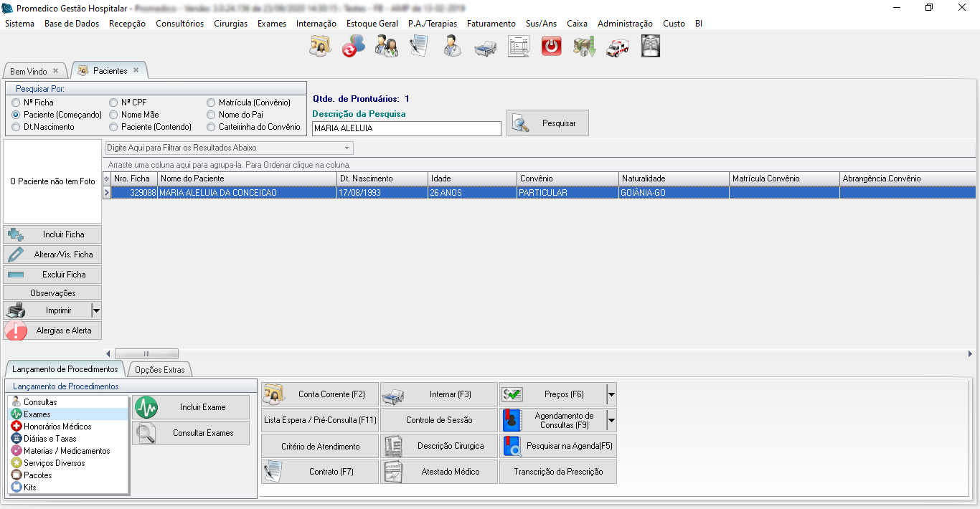Screen dimensions: 980x509
Task: Select Carteirinha do Convênio search option
Action: (211, 127)
